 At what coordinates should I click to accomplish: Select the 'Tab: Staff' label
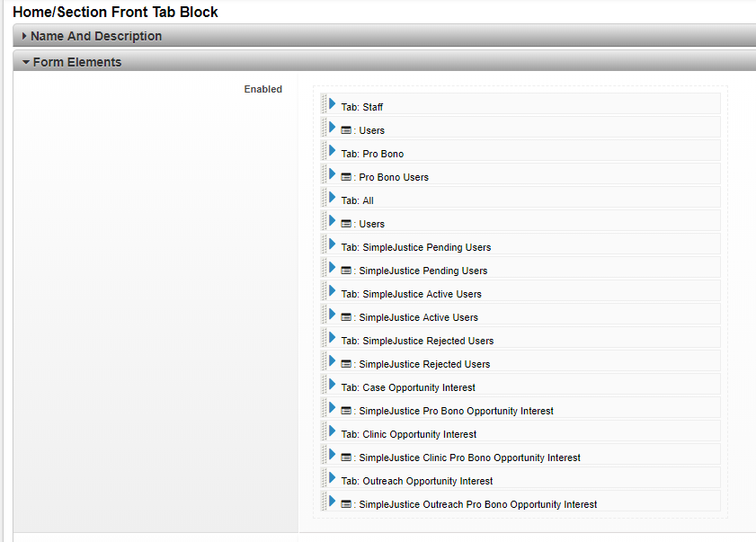pos(362,107)
